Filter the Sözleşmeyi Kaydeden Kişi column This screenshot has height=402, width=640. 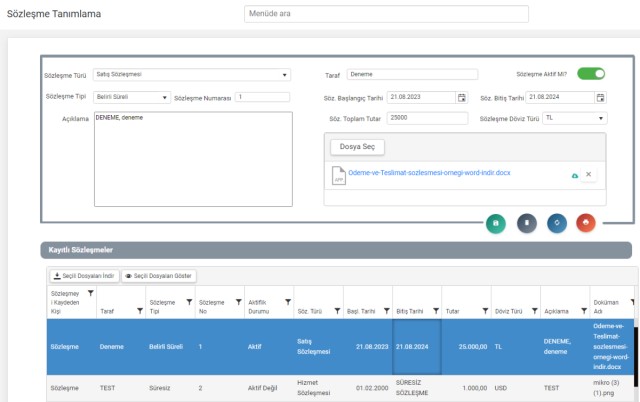[91, 293]
